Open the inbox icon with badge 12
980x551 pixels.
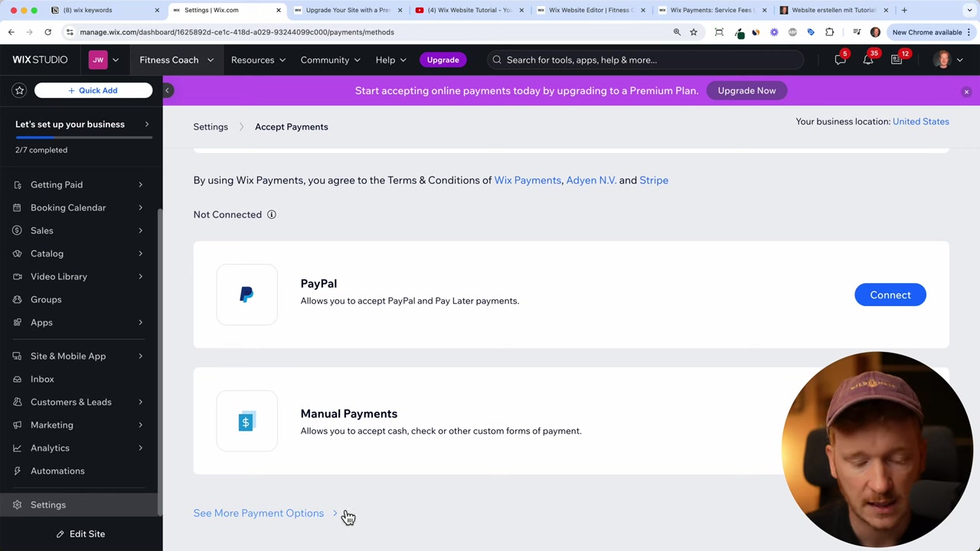coord(897,60)
